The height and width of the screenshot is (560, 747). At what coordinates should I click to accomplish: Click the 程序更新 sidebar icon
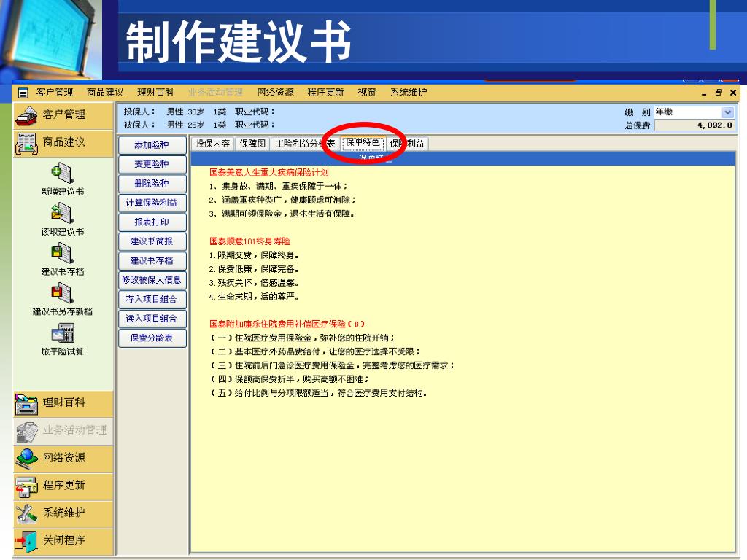point(26,486)
